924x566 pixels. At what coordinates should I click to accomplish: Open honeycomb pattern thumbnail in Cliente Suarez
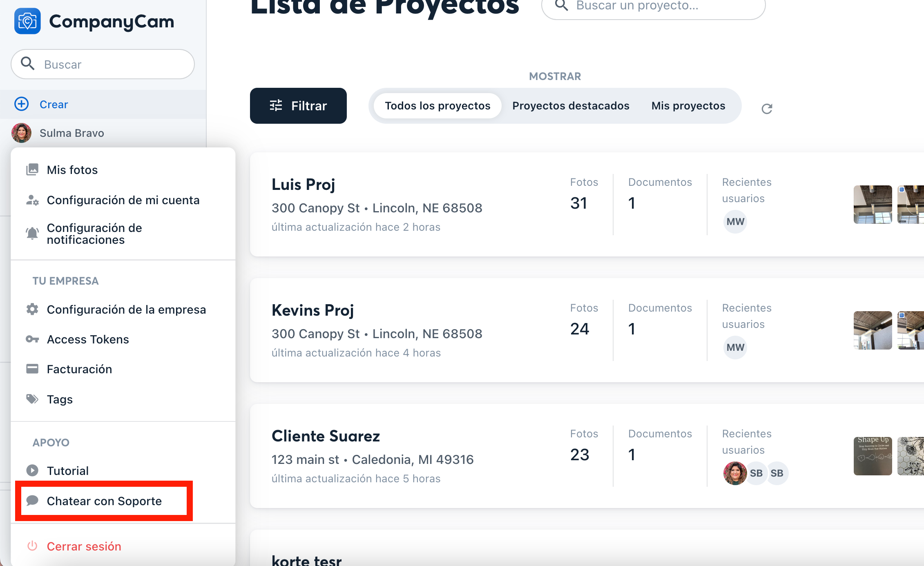tap(911, 456)
